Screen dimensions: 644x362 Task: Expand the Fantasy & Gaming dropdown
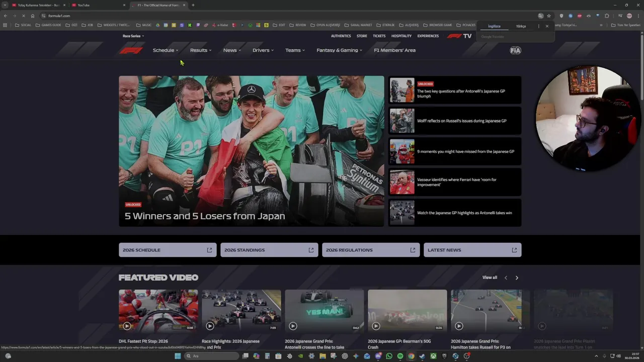tap(340, 50)
